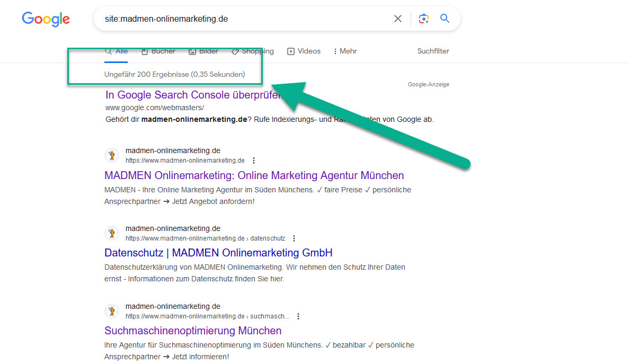Image resolution: width=630 pixels, height=364 pixels.
Task: Open the Videos tab
Action: (304, 51)
